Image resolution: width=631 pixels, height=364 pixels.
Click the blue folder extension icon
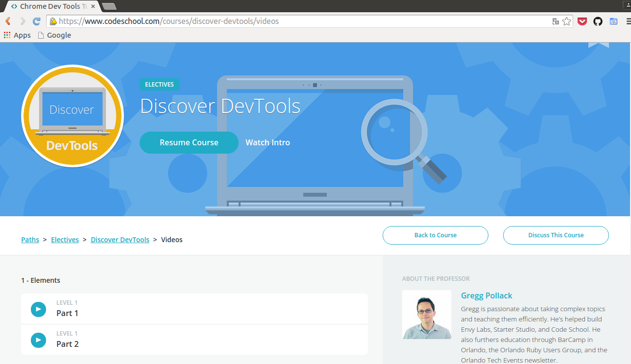(613, 22)
